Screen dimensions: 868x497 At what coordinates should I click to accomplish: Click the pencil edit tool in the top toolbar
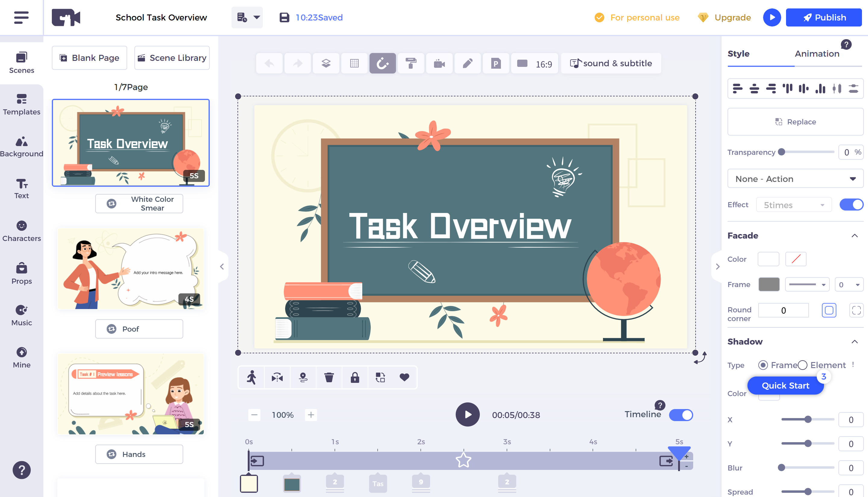point(467,63)
